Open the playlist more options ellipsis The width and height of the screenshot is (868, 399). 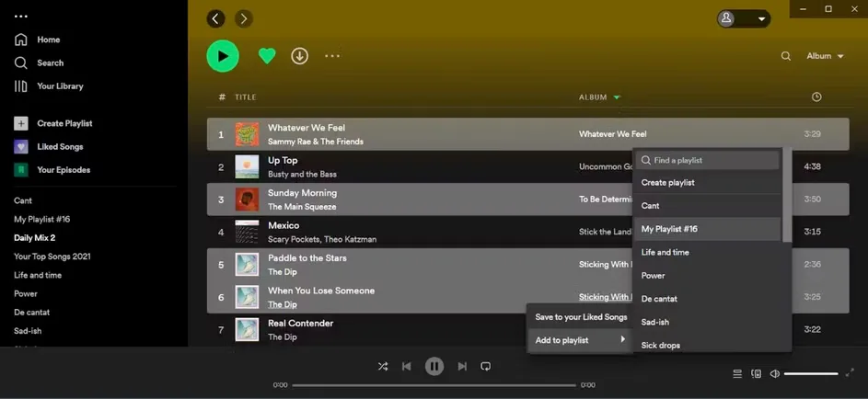332,56
